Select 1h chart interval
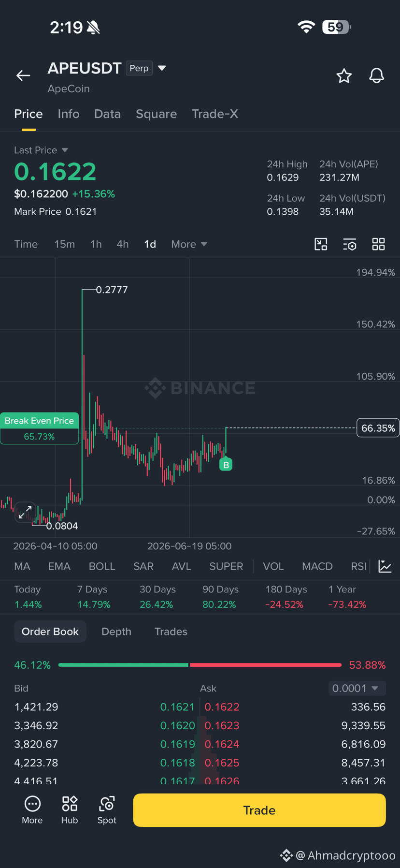 tap(96, 244)
